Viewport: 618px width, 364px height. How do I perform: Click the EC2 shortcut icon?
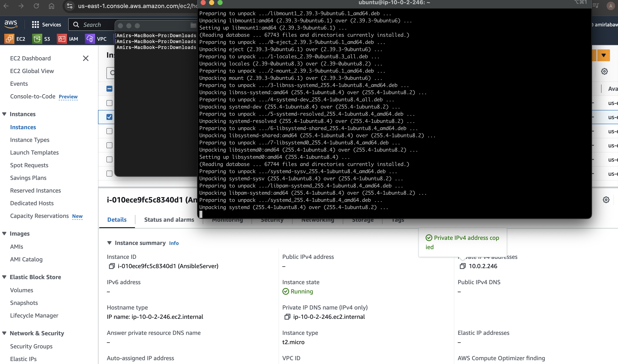coord(9,39)
